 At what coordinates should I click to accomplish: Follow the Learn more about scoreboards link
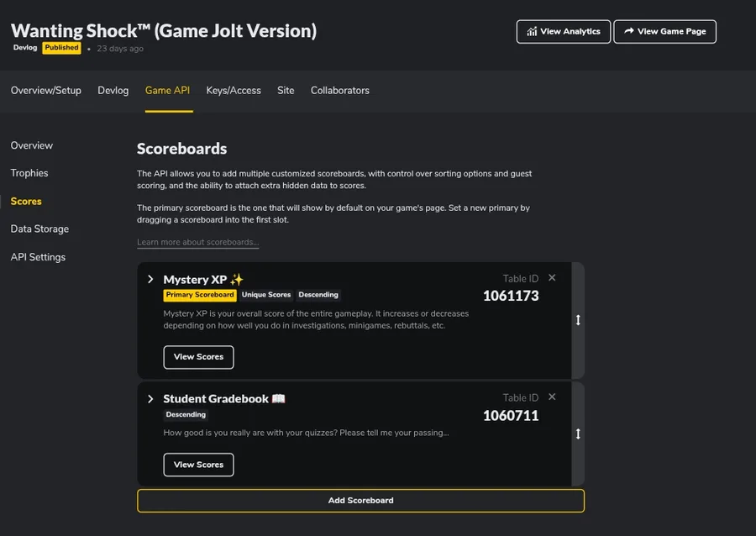[197, 243]
